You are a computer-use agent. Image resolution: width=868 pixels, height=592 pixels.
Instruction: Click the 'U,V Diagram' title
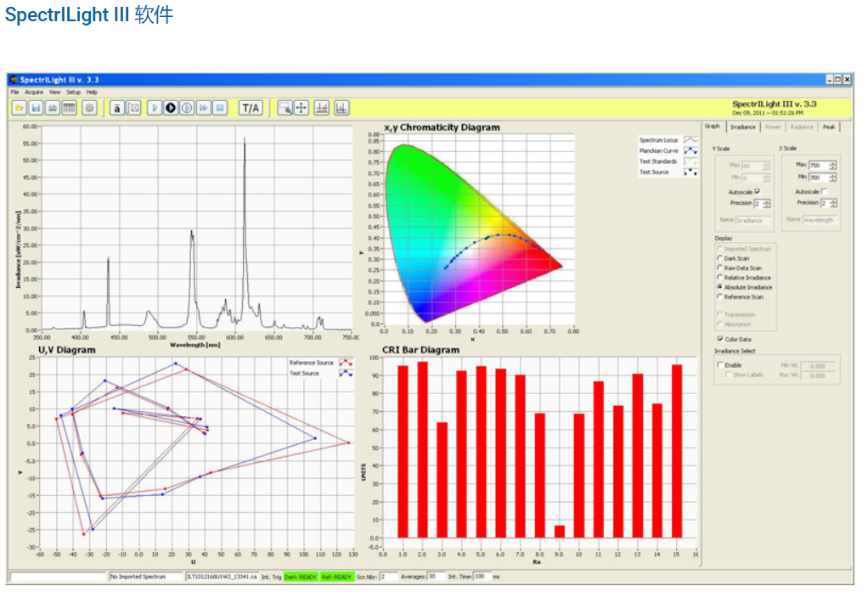pos(67,350)
